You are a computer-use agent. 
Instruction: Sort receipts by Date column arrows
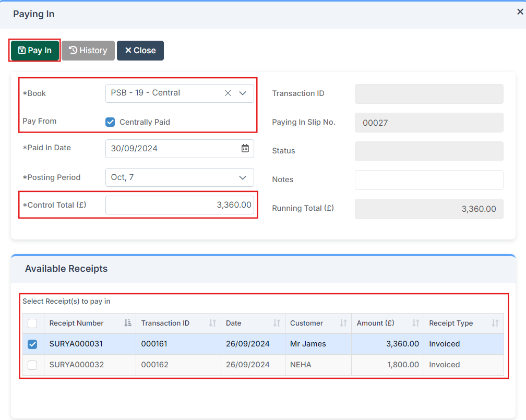point(277,323)
